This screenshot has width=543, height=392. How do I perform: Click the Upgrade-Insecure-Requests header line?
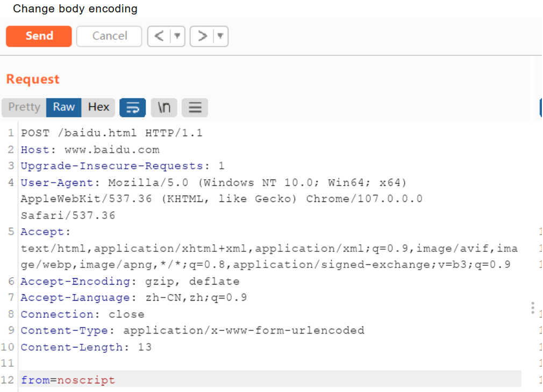click(123, 166)
